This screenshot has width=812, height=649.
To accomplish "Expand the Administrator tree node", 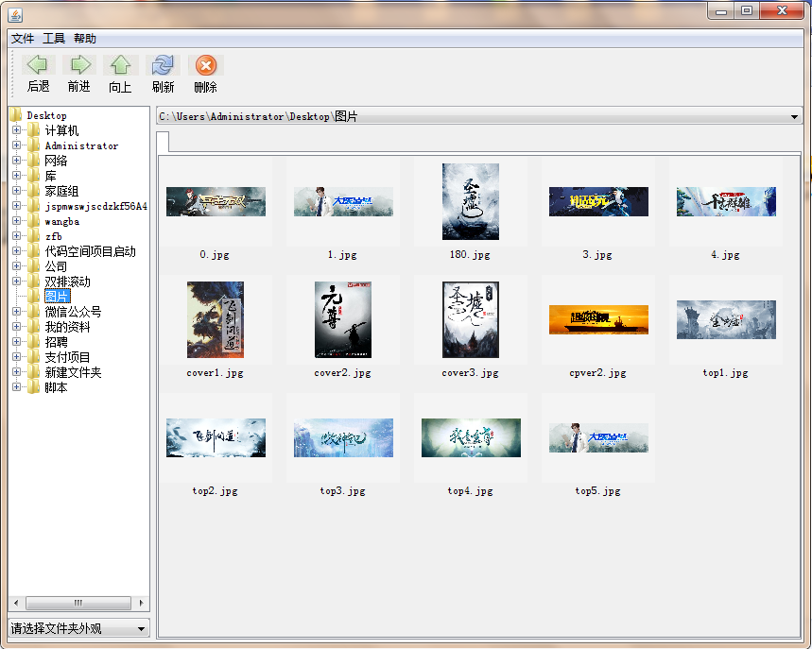I will point(17,145).
